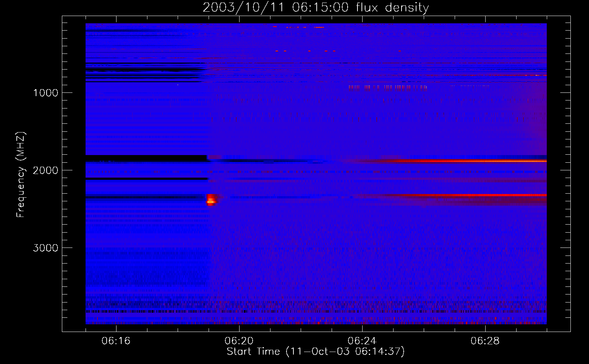
Task: Click the 06:16 time tick label
Action: 116,341
